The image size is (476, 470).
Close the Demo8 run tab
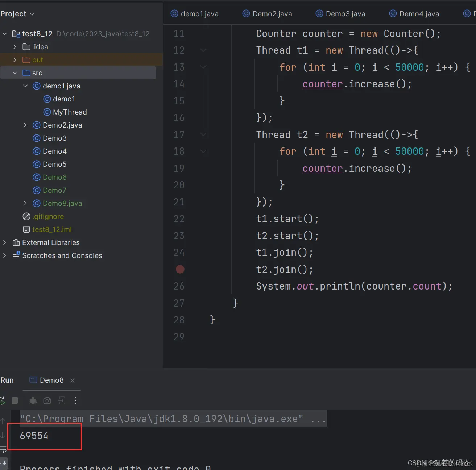[73, 380]
